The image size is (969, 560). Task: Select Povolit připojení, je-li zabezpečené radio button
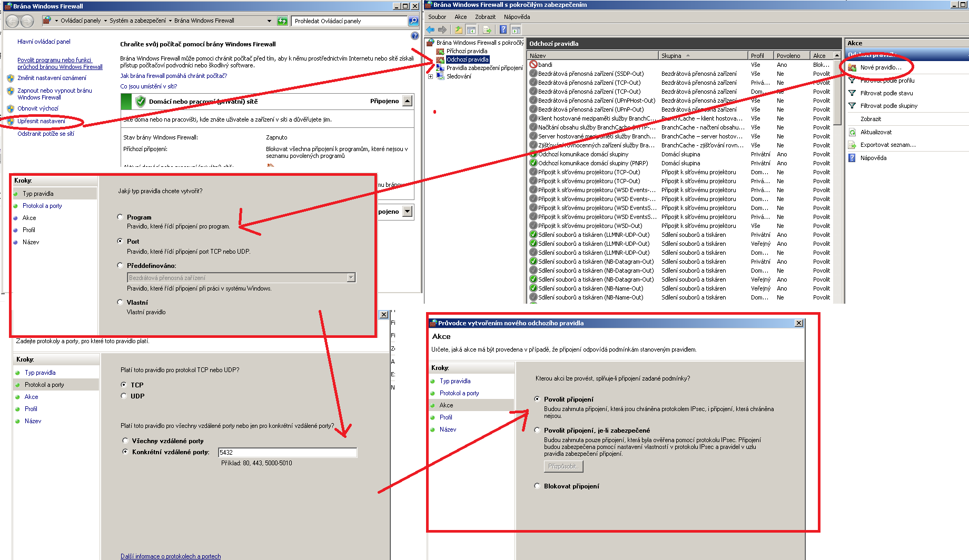point(537,430)
